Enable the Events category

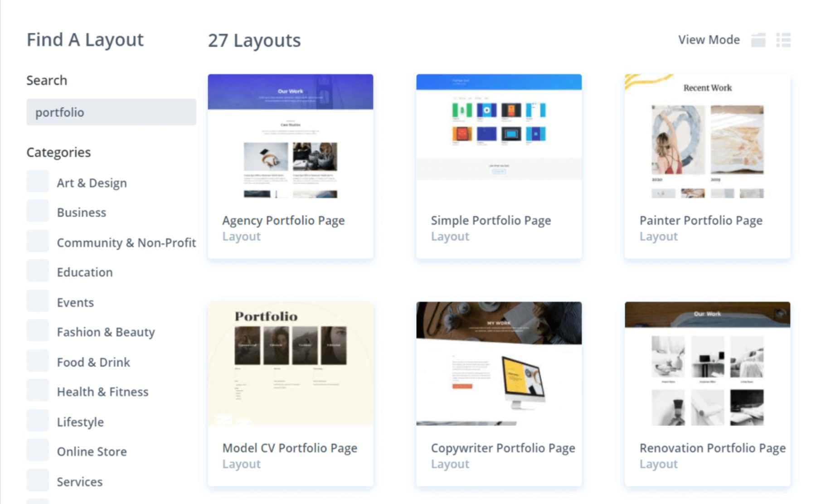(x=38, y=300)
